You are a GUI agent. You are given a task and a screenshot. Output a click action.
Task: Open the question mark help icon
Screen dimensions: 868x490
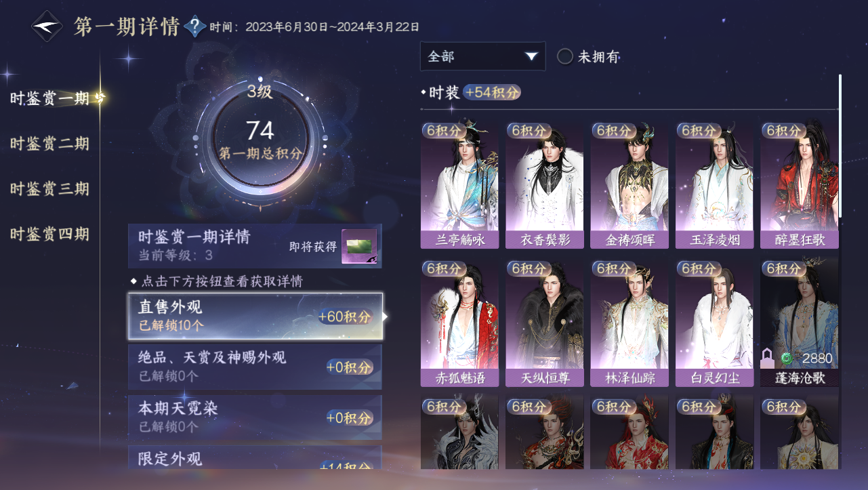point(195,26)
